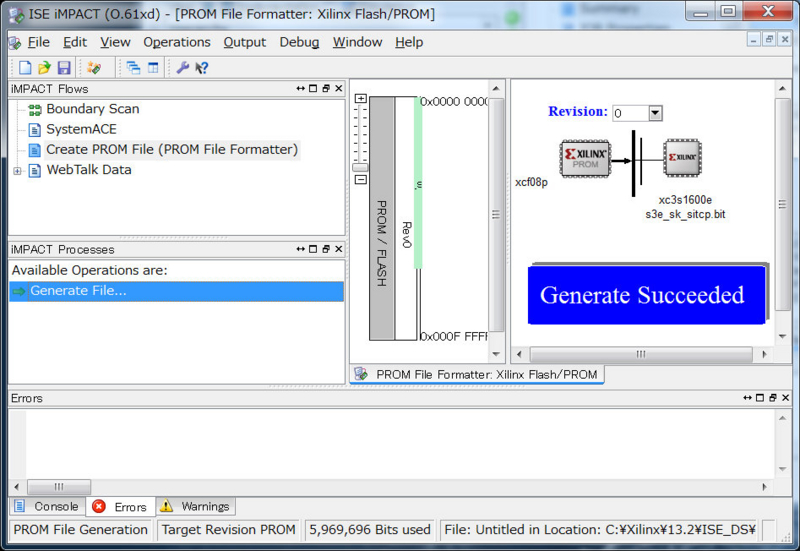Click the Target Revision PROM status
Viewport: 800px width, 551px height.
[228, 530]
